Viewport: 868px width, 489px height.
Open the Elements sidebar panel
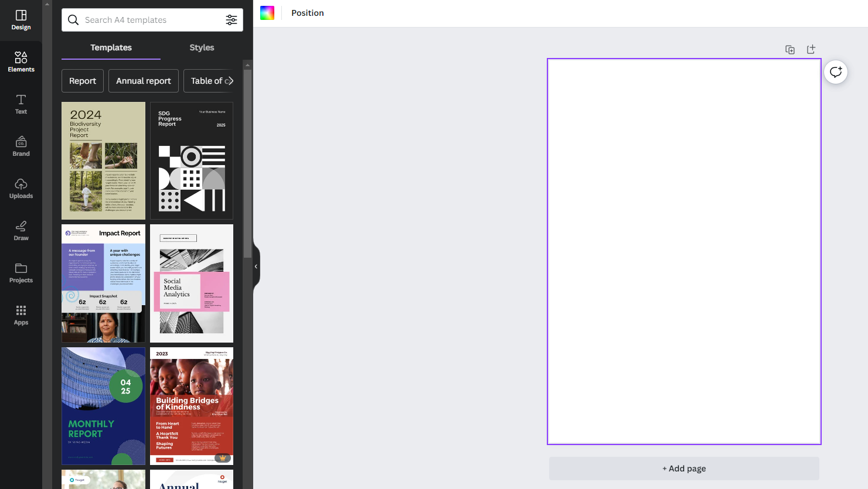pyautogui.click(x=21, y=61)
